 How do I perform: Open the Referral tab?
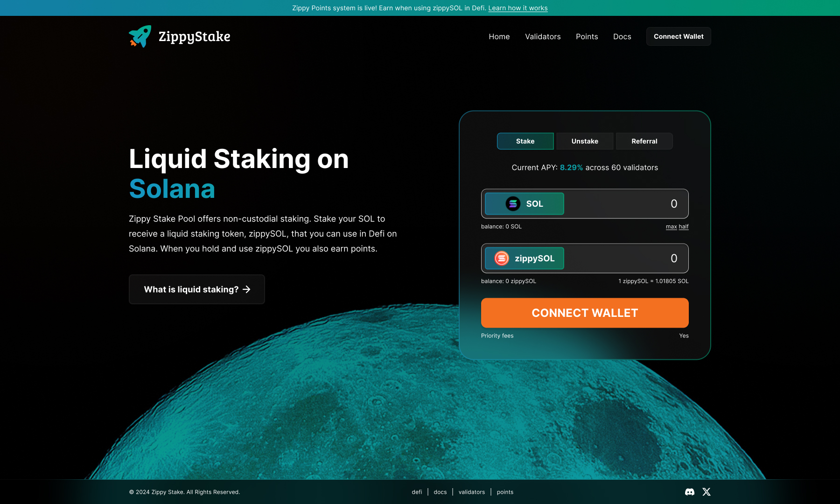click(644, 141)
